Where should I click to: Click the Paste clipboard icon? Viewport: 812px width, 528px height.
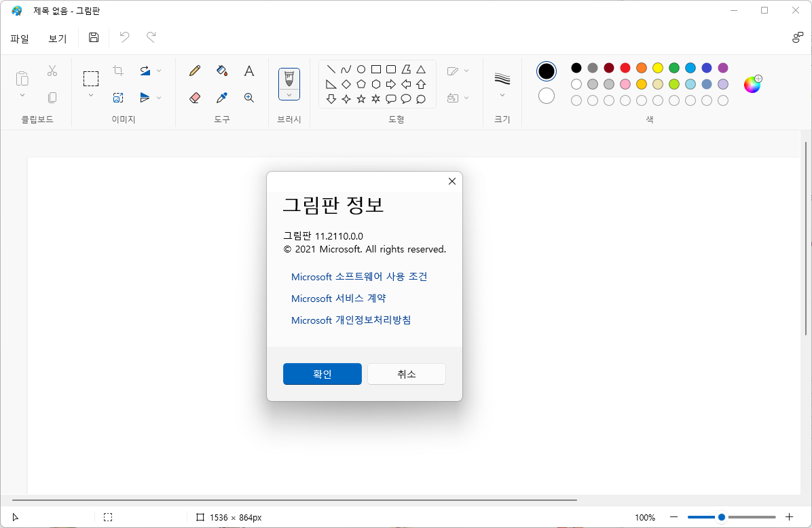[22, 78]
